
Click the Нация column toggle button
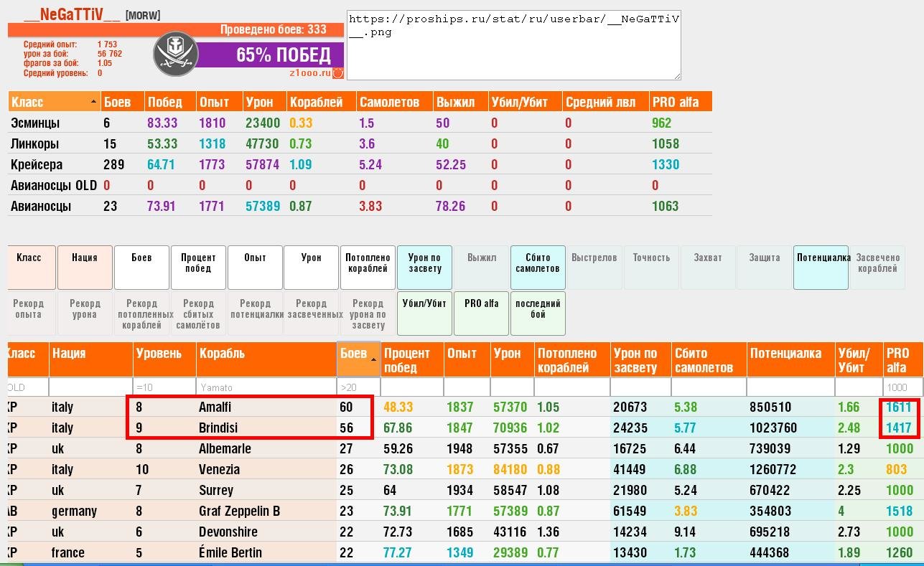(x=85, y=268)
